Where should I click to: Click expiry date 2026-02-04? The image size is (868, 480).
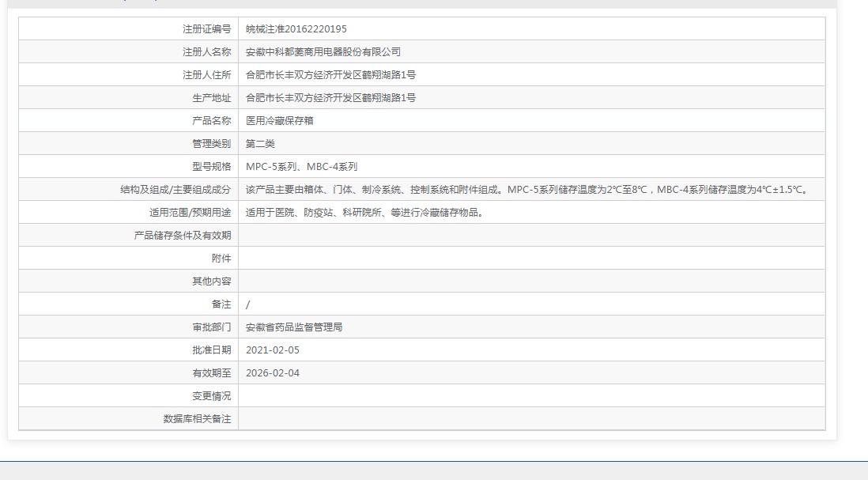coord(273,373)
